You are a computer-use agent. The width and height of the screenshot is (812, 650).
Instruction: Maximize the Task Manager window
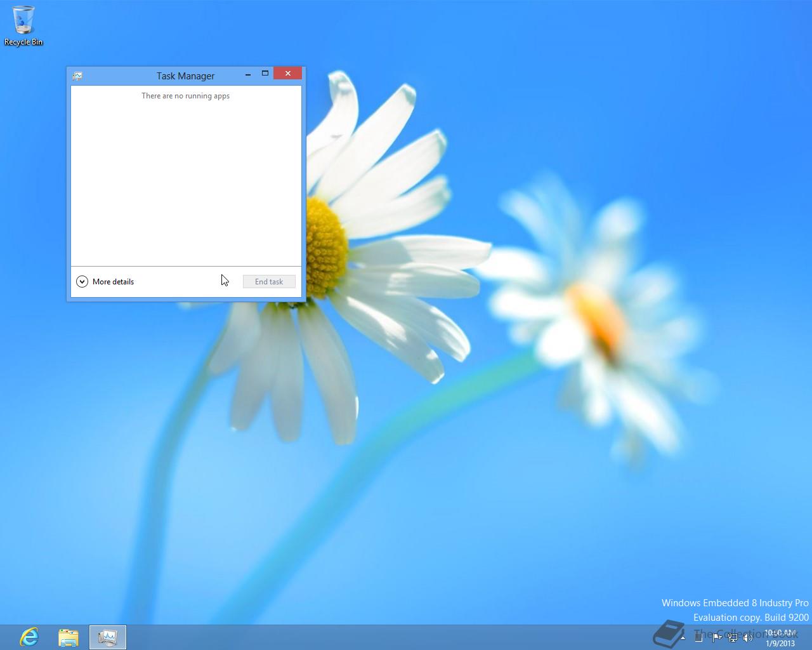coord(265,74)
